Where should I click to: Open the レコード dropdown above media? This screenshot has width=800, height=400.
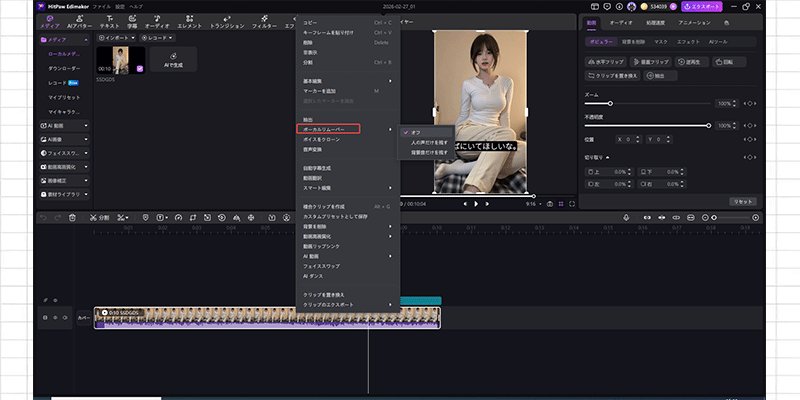coord(158,38)
